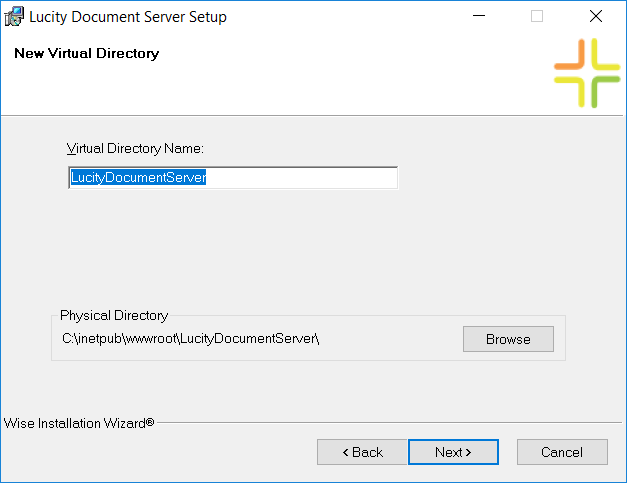Click the Wise Installation Wizard text
The image size is (627, 483).
[x=79, y=423]
